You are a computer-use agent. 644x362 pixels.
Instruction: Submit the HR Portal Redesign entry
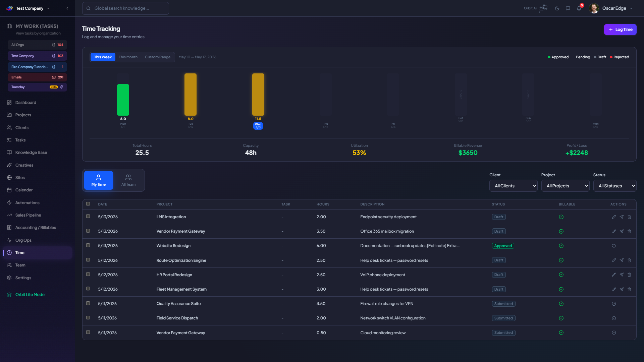click(622, 275)
